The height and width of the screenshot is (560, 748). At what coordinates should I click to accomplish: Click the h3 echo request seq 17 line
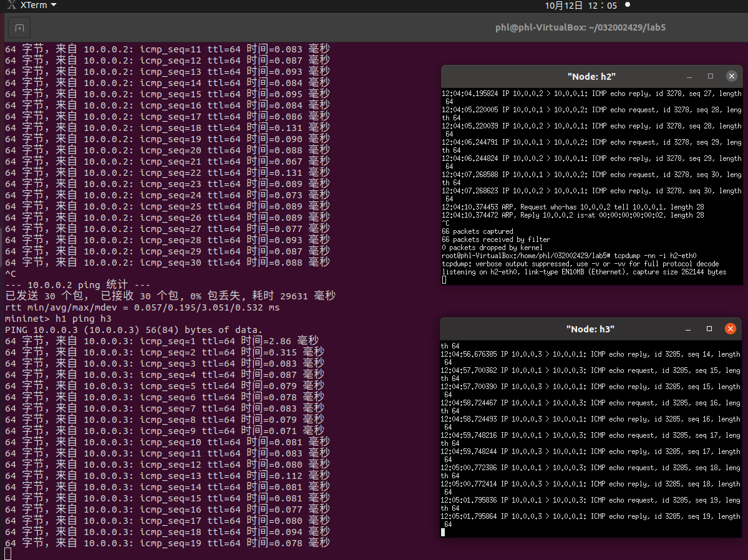point(591,439)
